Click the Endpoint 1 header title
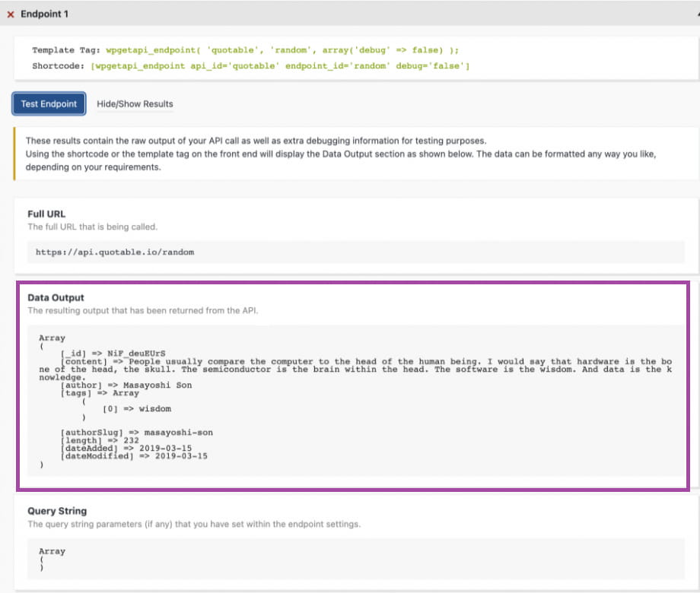 (x=44, y=14)
